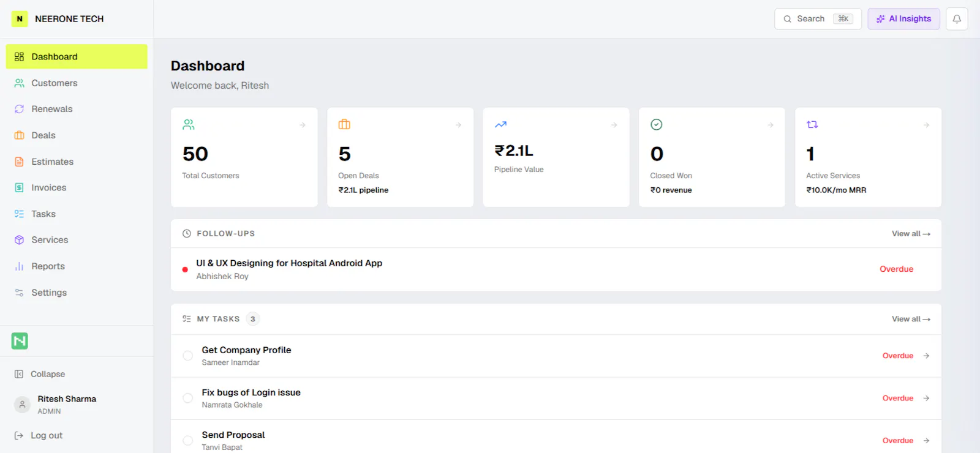Open arrow for Get Company Profile task
980x453 pixels.
click(x=926, y=356)
